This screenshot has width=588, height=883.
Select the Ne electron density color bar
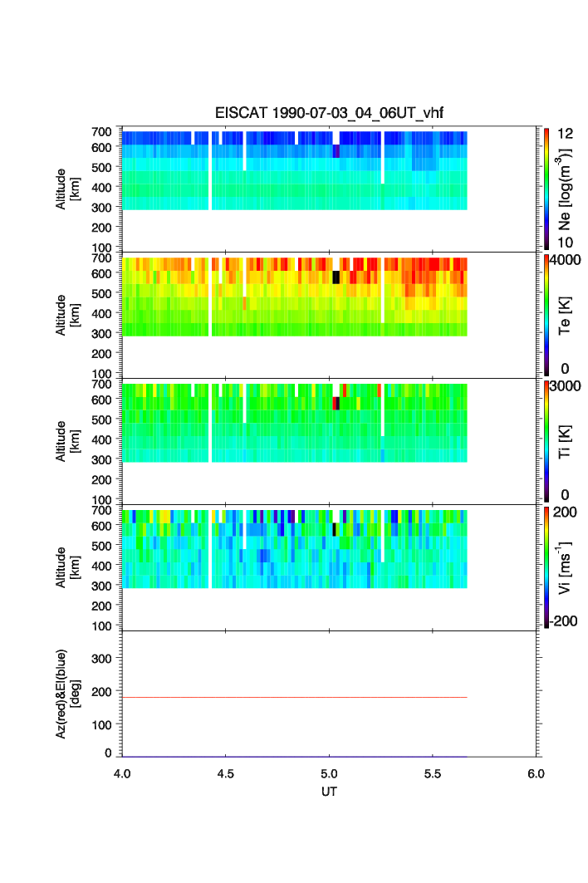[546, 189]
